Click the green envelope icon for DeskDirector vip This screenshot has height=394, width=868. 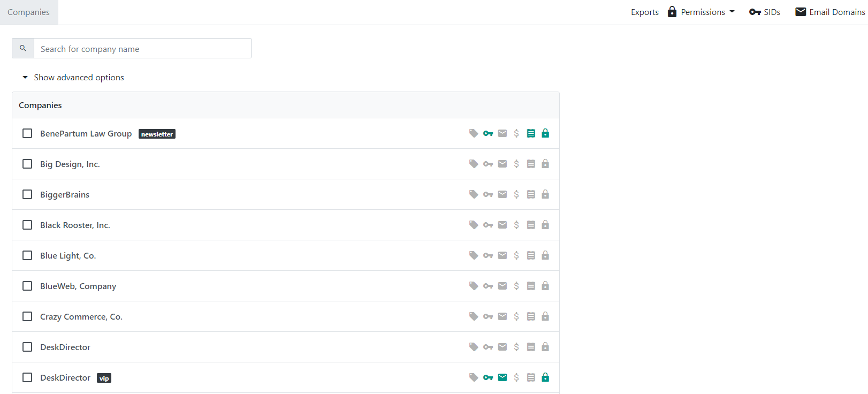coord(502,377)
